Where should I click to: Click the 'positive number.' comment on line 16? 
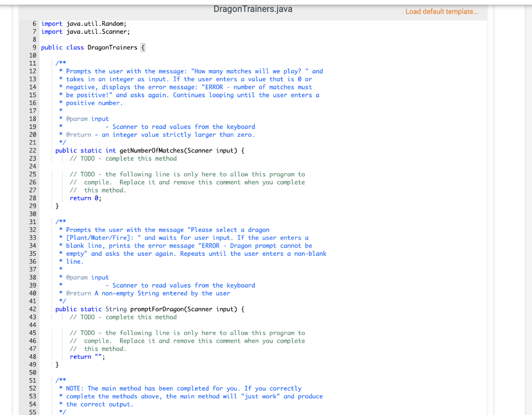[91, 103]
